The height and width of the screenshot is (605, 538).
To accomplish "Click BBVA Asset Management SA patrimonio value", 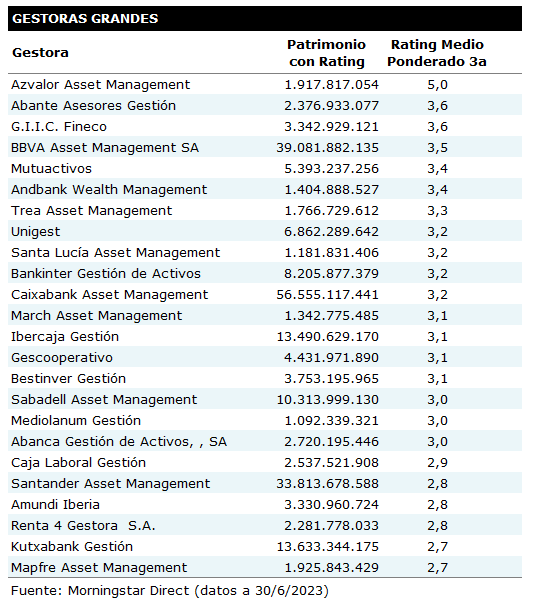I will click(x=327, y=148).
